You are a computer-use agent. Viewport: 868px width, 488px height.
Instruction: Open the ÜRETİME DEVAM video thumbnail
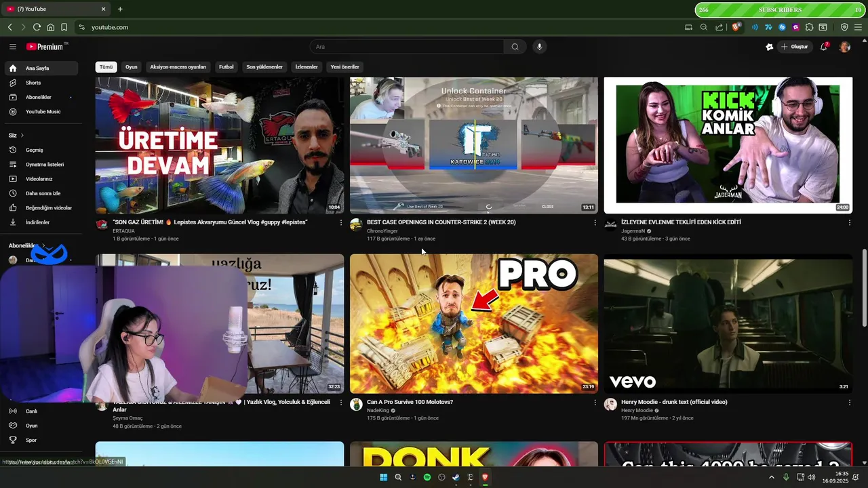point(220,145)
